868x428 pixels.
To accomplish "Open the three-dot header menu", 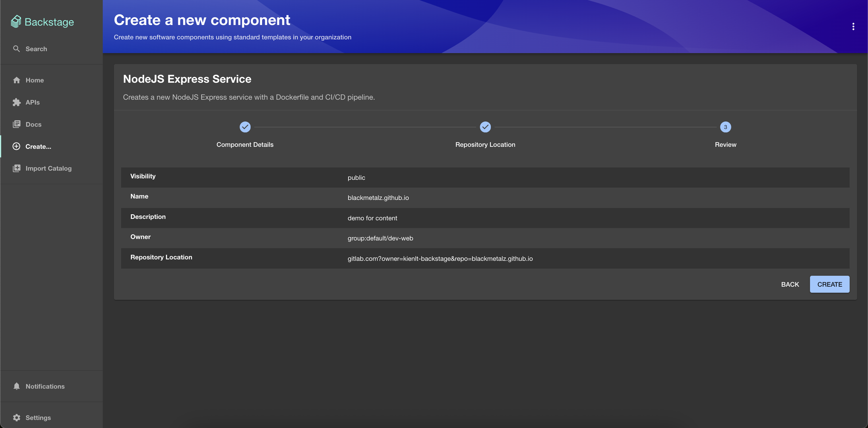I will 853,26.
